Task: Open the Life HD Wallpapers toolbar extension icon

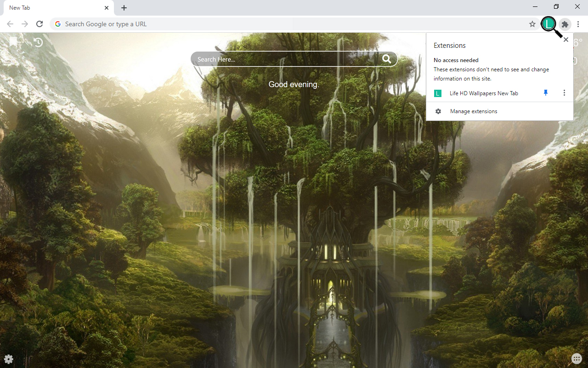Action: pos(548,24)
